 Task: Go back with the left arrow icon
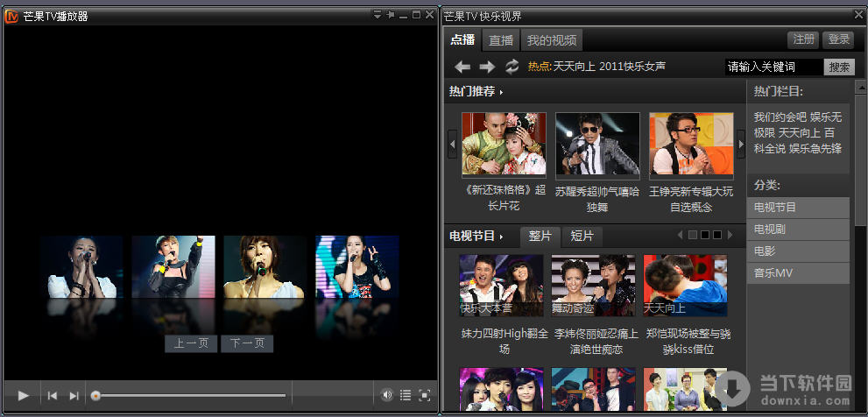[462, 67]
